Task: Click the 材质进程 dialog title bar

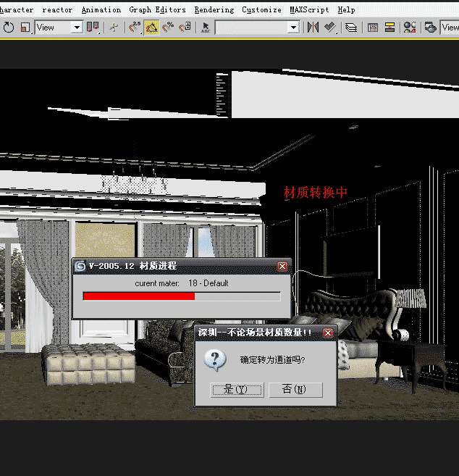Action: pyautogui.click(x=182, y=266)
